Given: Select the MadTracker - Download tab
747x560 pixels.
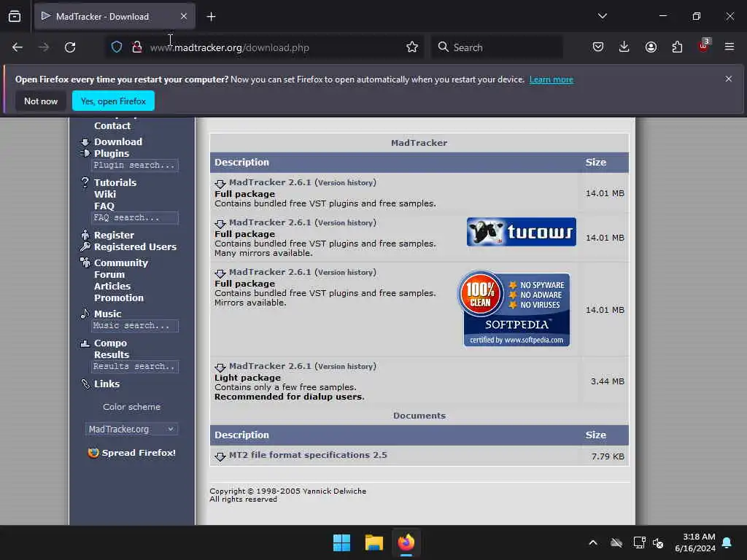Looking at the screenshot, I should (115, 16).
